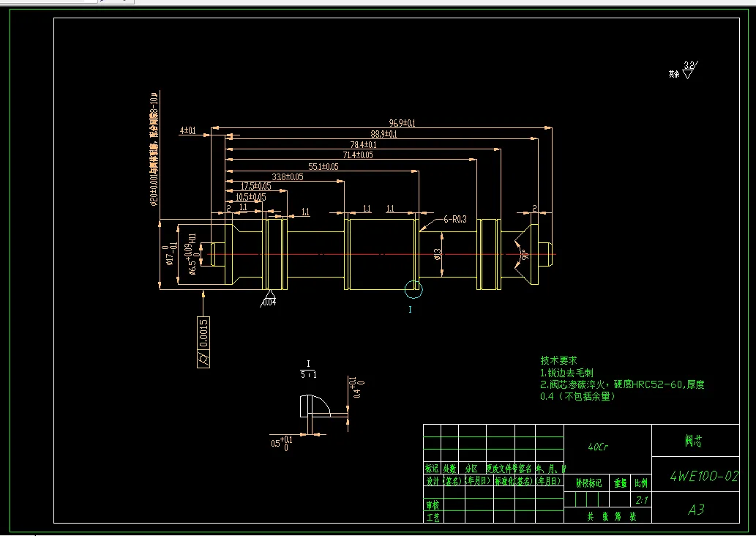Select the 2:1 scale value
Viewport: 756px width, 536px height.
click(x=641, y=500)
